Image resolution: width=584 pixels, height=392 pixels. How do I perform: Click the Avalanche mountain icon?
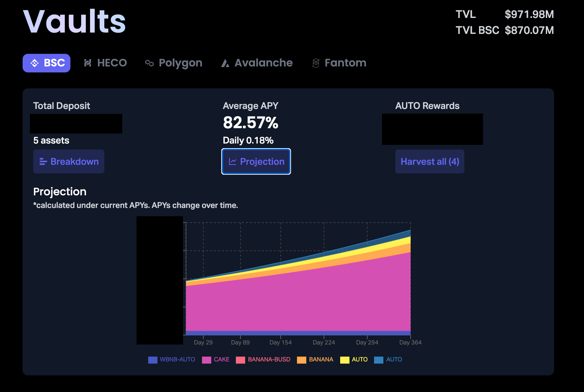pyautogui.click(x=226, y=63)
